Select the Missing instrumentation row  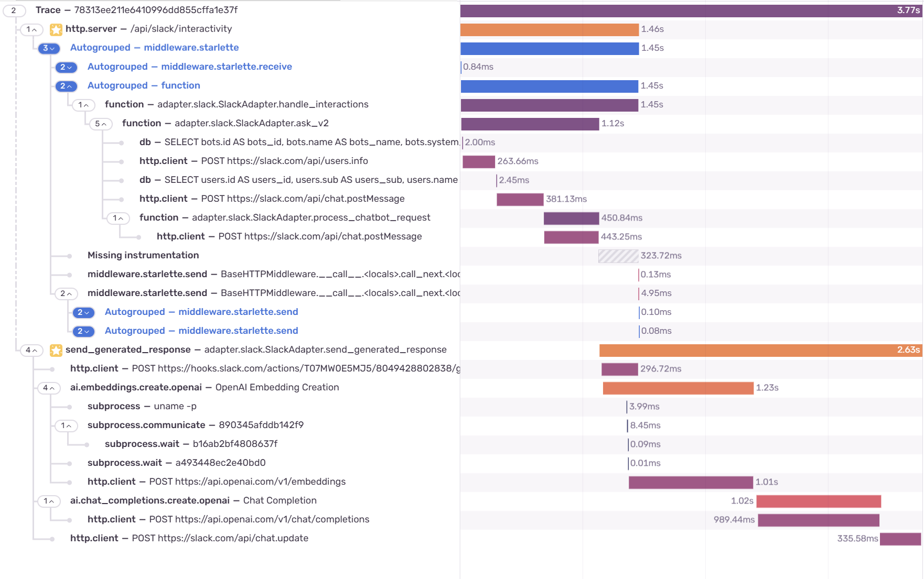point(143,255)
